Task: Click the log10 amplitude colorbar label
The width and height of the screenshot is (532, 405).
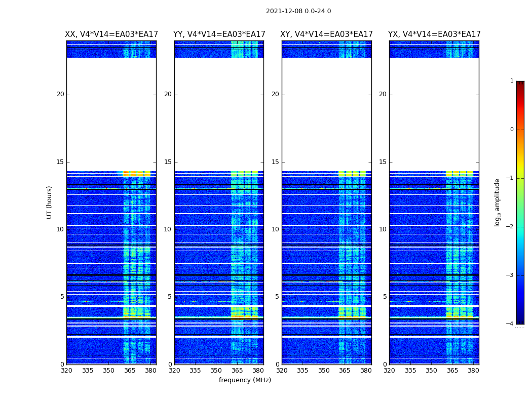Action: 498,202
